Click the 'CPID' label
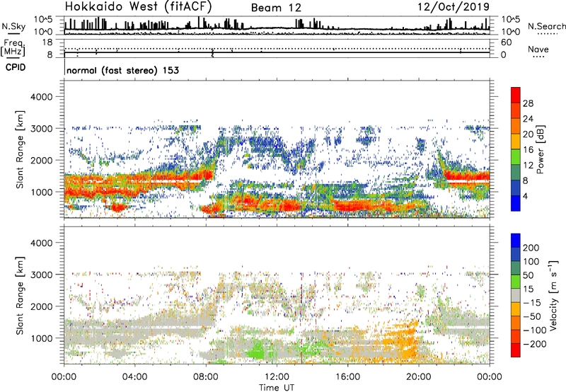566x392 pixels. tap(16, 67)
